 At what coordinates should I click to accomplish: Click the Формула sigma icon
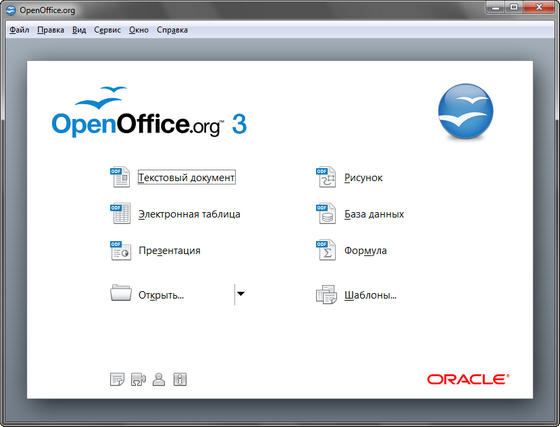326,250
